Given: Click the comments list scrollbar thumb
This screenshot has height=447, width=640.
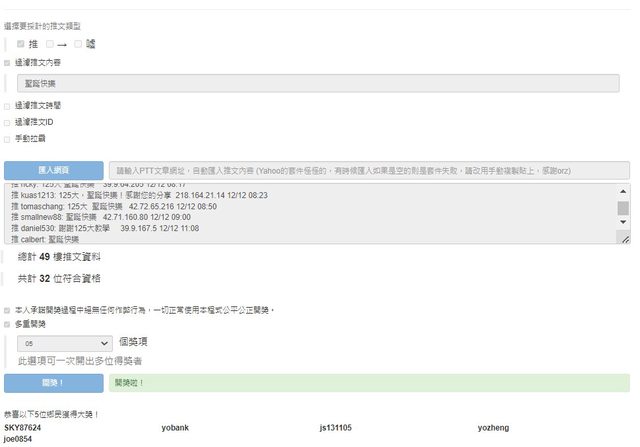Looking at the screenshot, I should point(623,208).
